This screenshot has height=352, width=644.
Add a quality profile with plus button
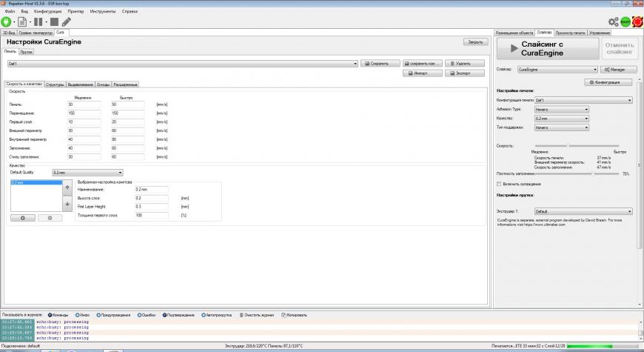click(23, 218)
